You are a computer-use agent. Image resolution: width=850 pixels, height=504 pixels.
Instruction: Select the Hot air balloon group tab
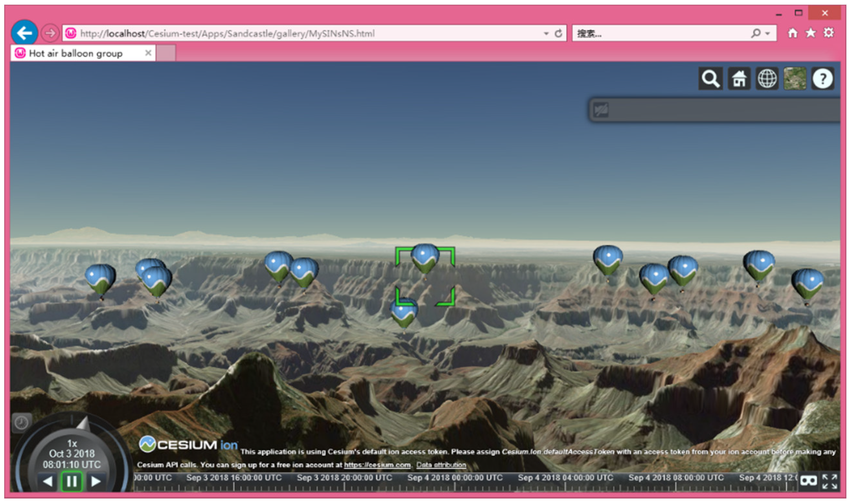(x=83, y=53)
